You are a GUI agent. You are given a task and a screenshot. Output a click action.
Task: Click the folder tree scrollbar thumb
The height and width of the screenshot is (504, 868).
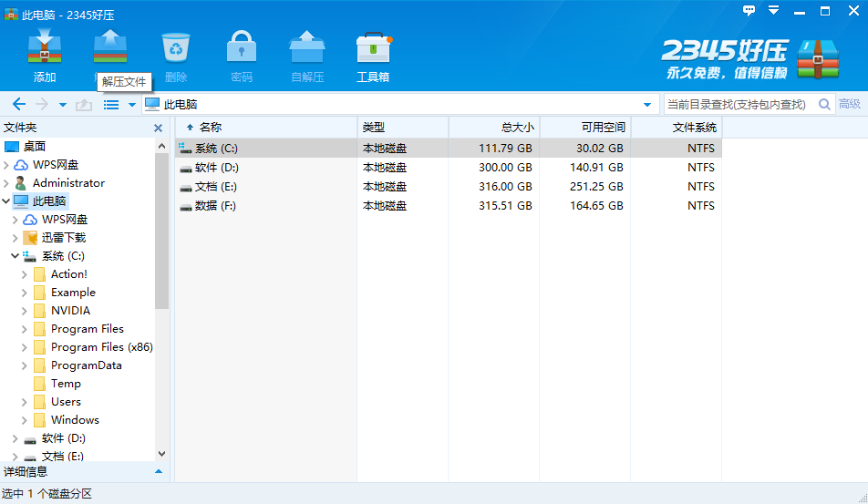tap(161, 231)
